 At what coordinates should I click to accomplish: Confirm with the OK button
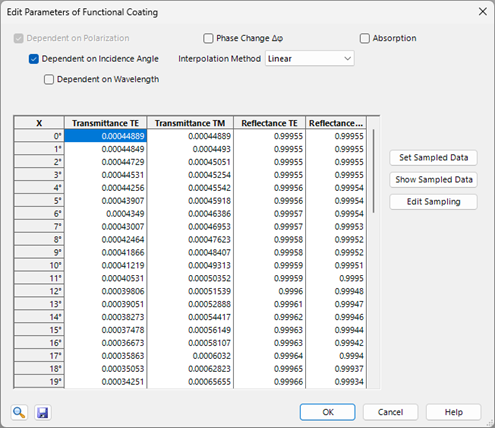click(328, 412)
